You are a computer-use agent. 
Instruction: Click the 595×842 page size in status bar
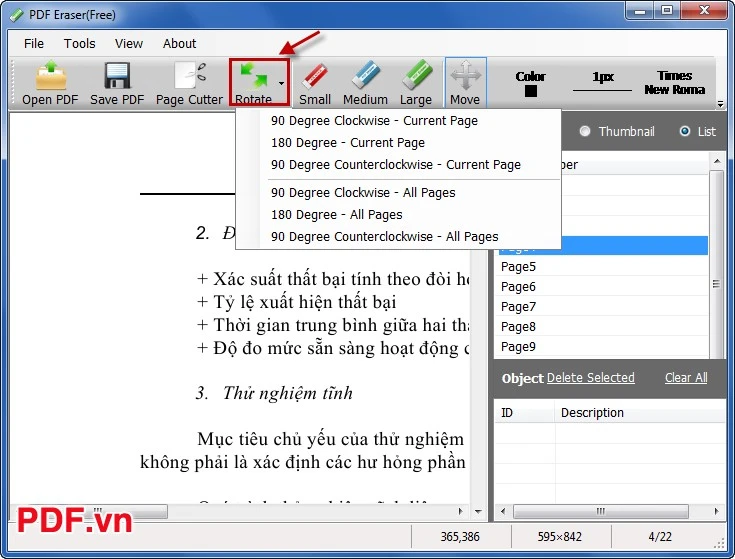(x=560, y=537)
